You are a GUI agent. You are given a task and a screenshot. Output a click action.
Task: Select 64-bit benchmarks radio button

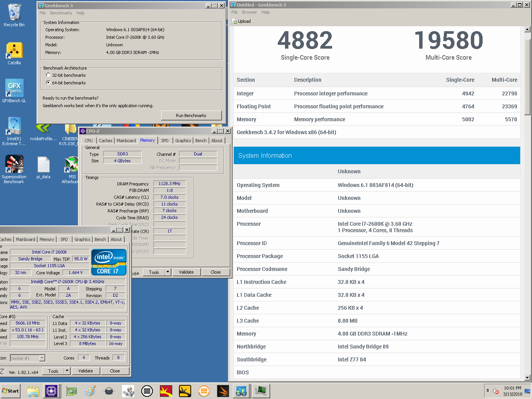[48, 82]
